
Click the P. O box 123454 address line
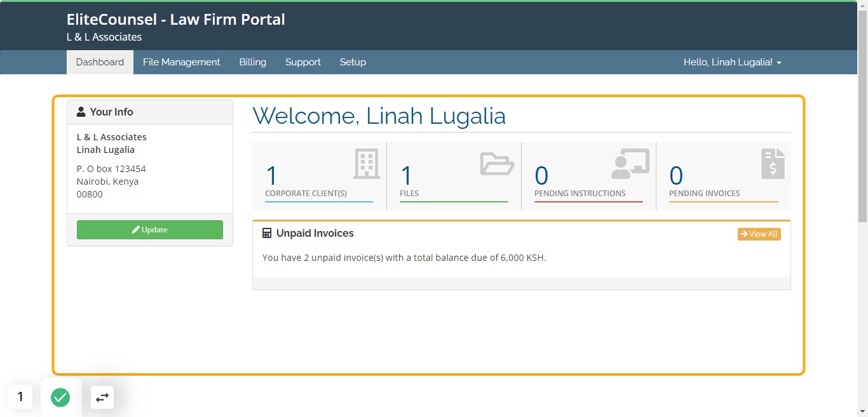coord(111,169)
